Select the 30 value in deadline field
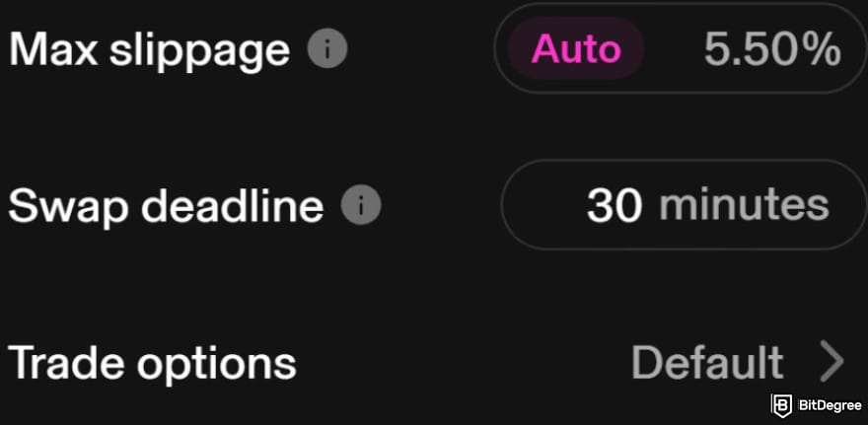The width and height of the screenshot is (868, 425). tap(615, 205)
